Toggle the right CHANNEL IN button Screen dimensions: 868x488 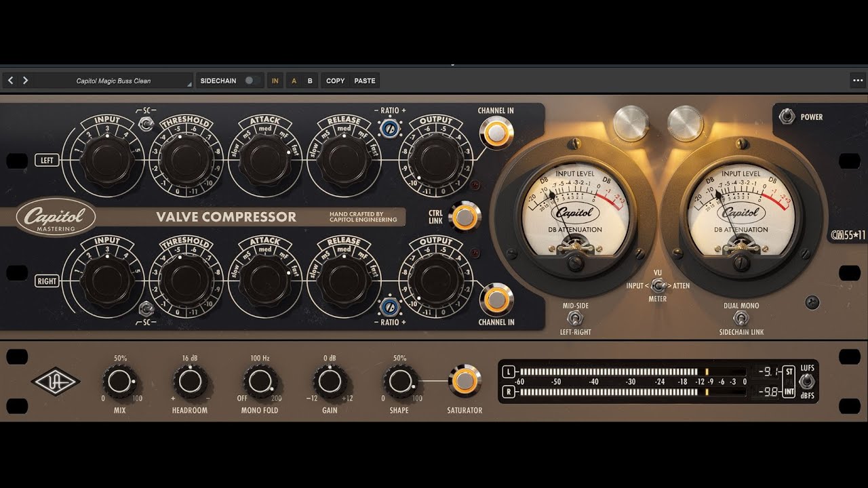496,299
